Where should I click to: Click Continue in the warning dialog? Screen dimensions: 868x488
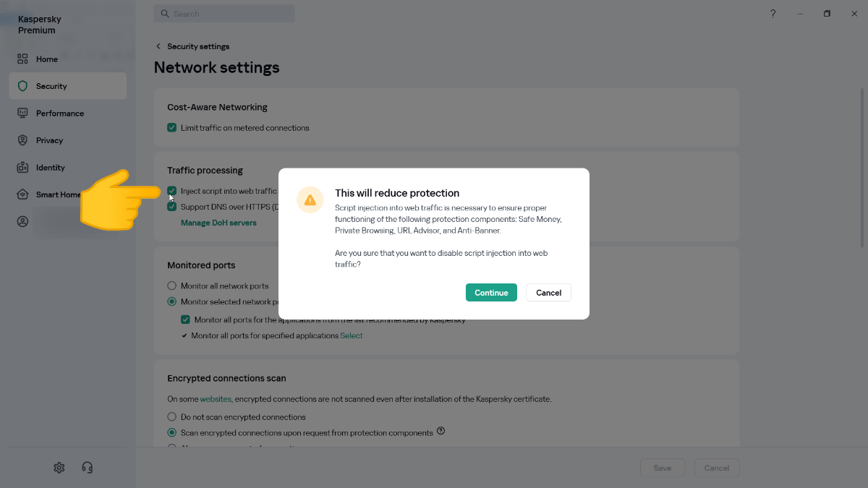pos(491,293)
